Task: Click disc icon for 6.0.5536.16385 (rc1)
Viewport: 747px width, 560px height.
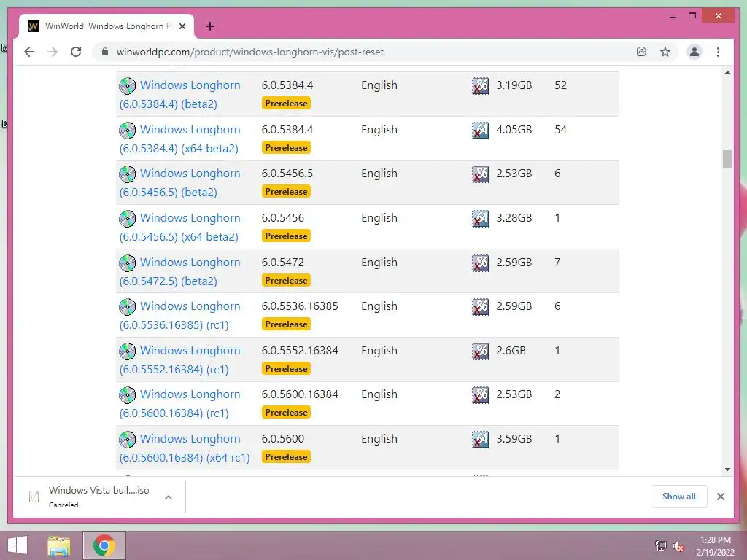Action: pos(127,307)
